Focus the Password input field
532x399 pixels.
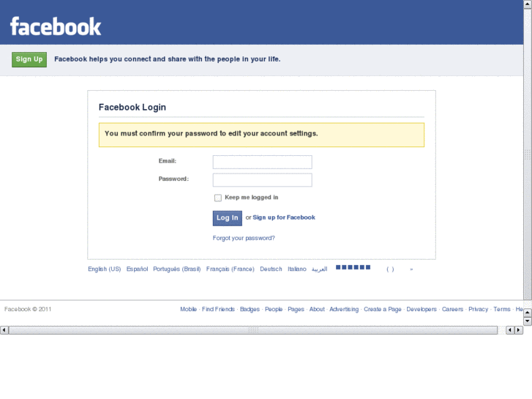coord(262,180)
